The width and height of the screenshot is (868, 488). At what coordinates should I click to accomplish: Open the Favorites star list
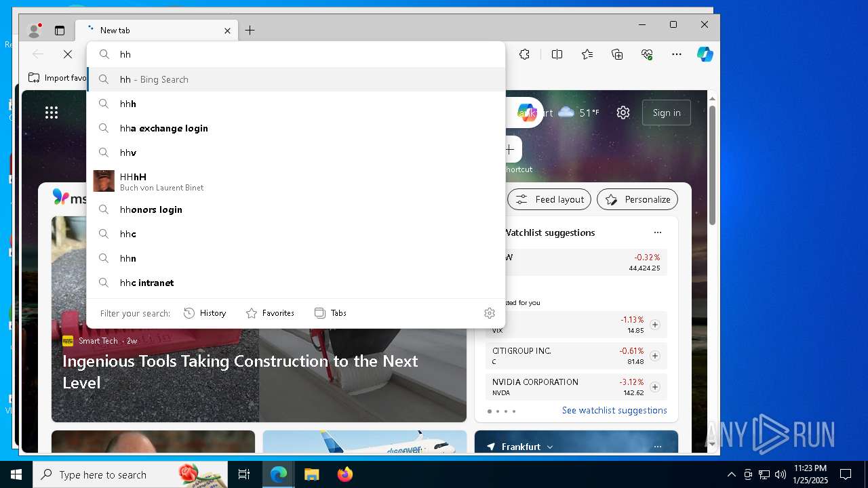pyautogui.click(x=587, y=54)
